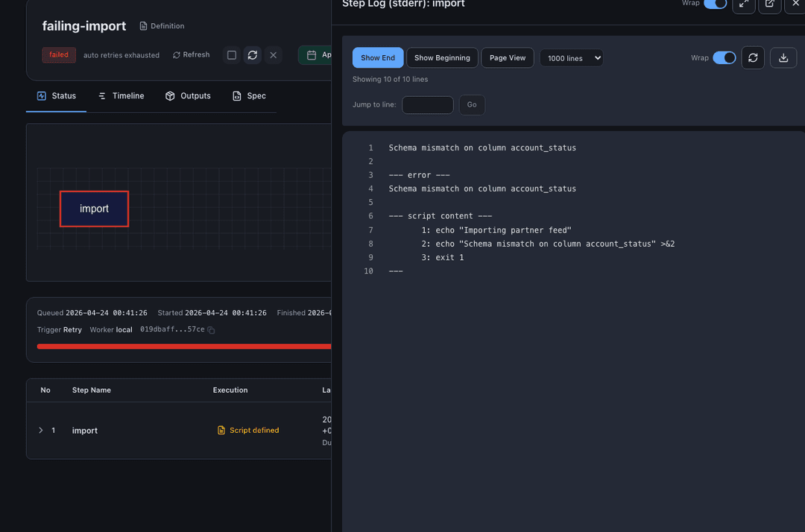
Task: Click the Go button
Action: coord(472,104)
